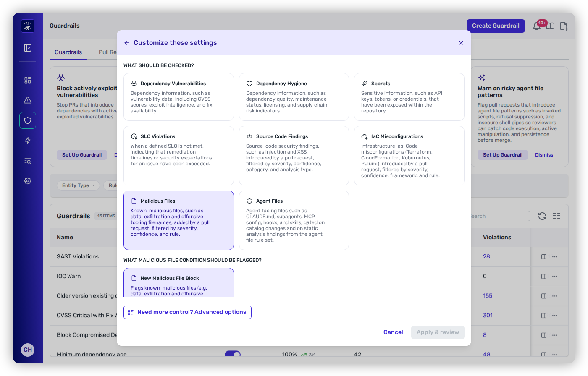Select the SLO Violations card

coord(178,156)
